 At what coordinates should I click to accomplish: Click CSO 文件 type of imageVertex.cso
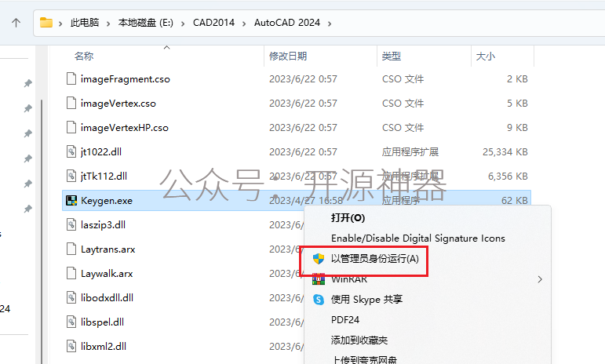(x=403, y=104)
